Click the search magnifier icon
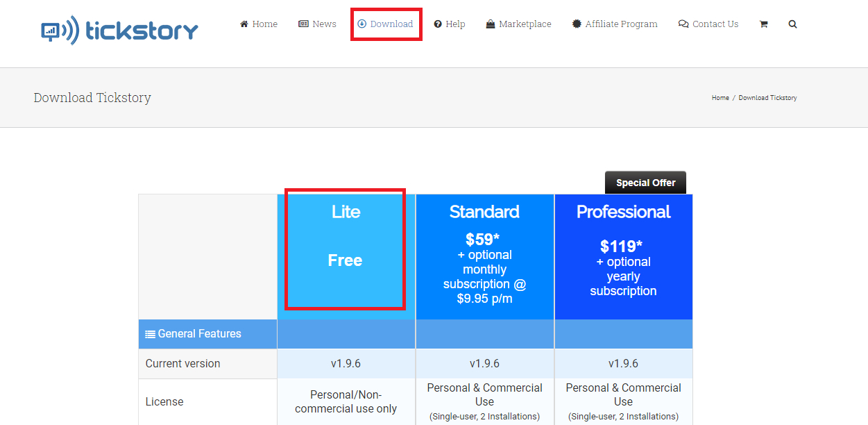 click(x=792, y=24)
